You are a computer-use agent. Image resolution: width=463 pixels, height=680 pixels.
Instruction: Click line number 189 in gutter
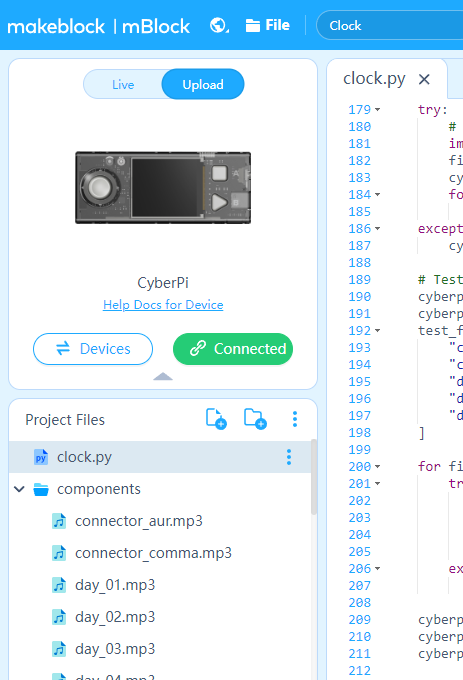click(x=359, y=280)
